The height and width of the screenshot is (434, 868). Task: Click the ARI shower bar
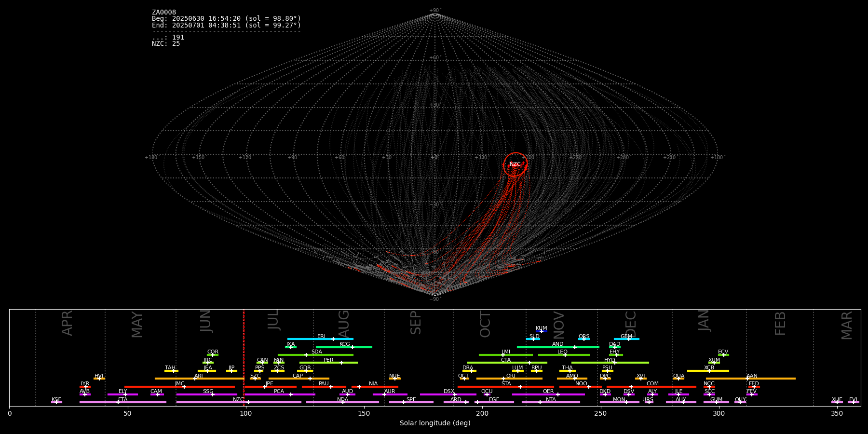(199, 379)
